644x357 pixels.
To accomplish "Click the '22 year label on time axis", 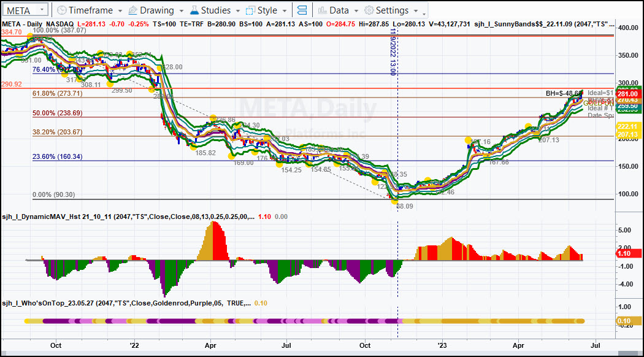I will [x=134, y=345].
